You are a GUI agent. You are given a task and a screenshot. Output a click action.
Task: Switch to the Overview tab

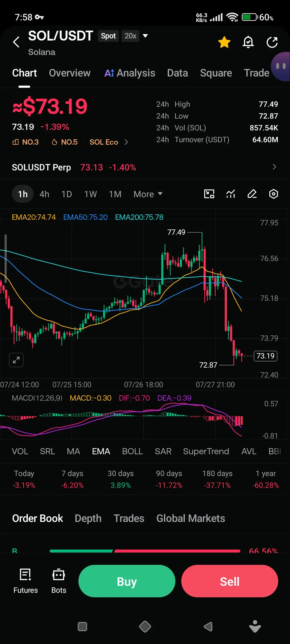(70, 73)
